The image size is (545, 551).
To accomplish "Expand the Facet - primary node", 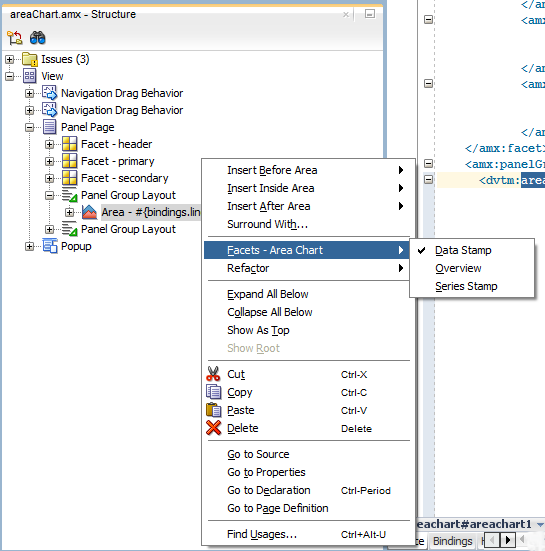I will [50, 161].
